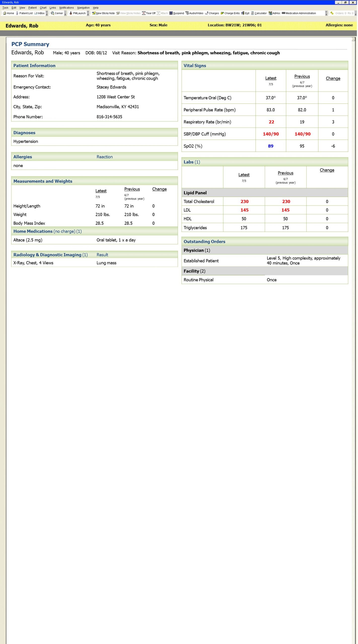
Task: Open the InBox
Action: [x=39, y=13]
